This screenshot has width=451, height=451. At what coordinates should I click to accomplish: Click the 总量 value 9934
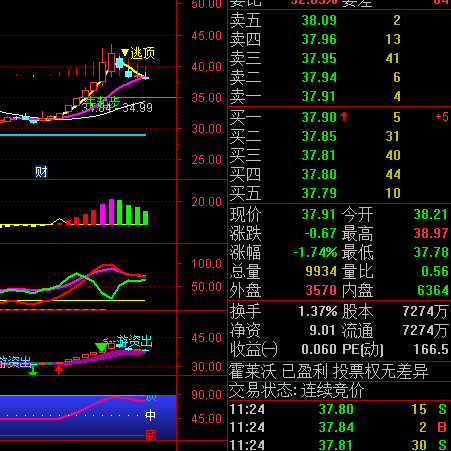[321, 271]
